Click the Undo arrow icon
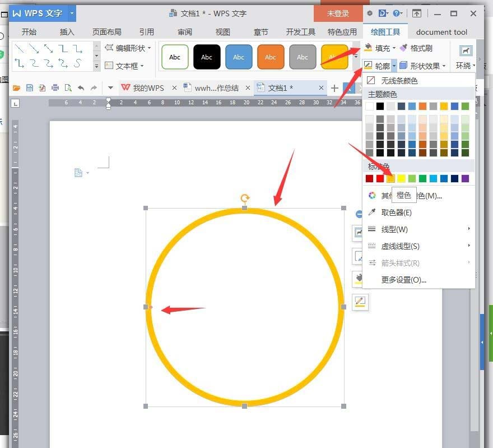This screenshot has width=493, height=448. pyautogui.click(x=81, y=88)
